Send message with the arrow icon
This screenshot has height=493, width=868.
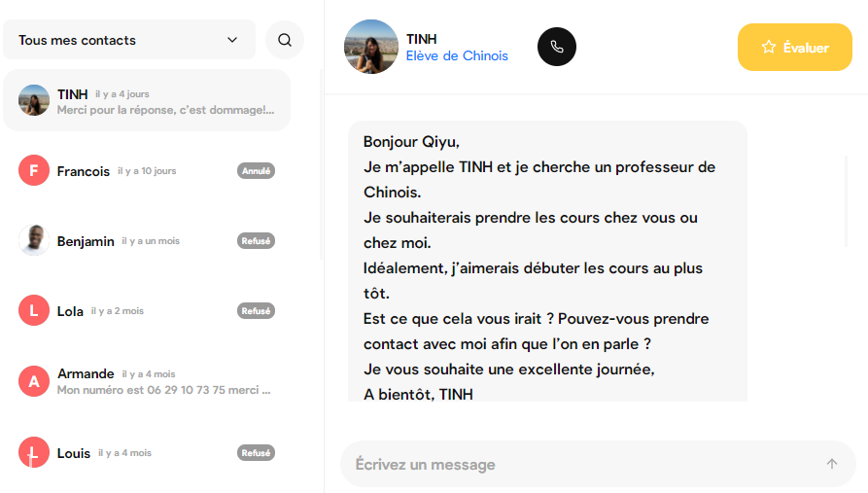[831, 464]
